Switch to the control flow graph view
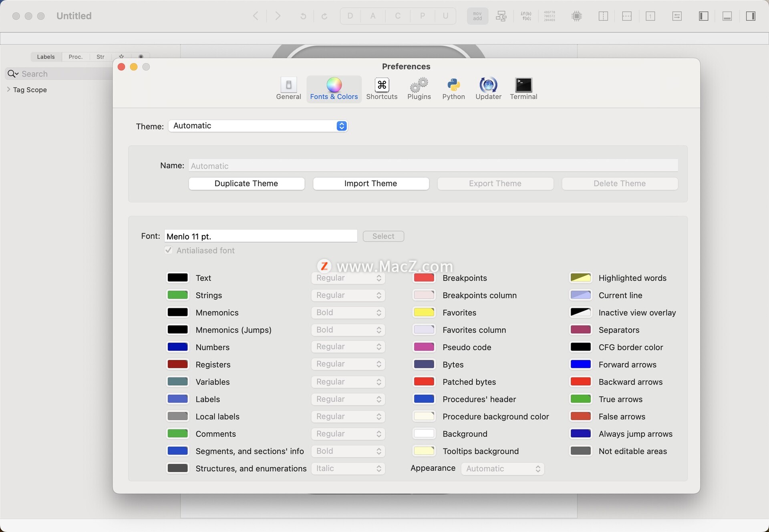Screen dimensions: 769x532 point(501,16)
